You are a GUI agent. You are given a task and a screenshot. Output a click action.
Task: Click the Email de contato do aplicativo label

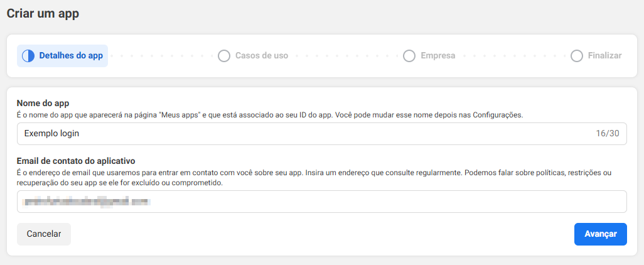tap(76, 160)
